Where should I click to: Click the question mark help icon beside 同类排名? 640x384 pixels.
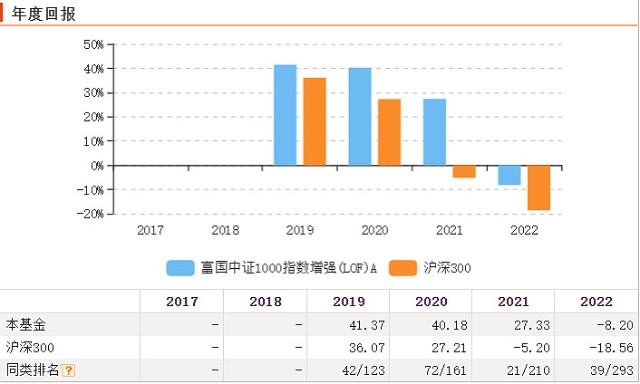click(68, 370)
